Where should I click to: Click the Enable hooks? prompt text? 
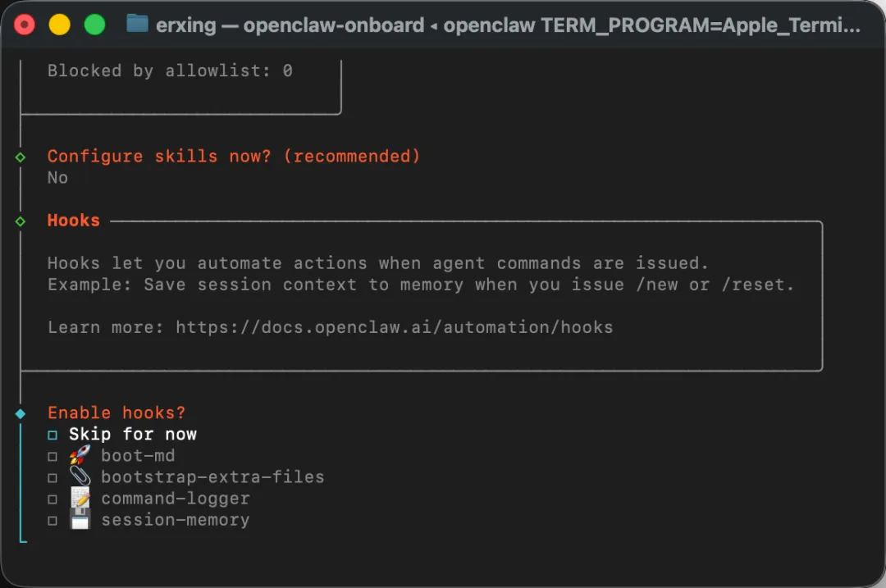116,413
